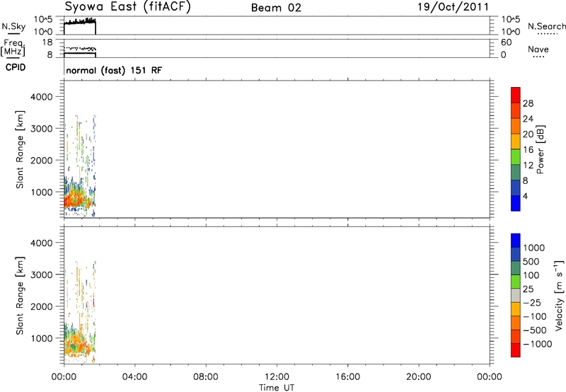Select the 'Freq. [MHz]' axis label
The image size is (566, 392).
(13, 47)
